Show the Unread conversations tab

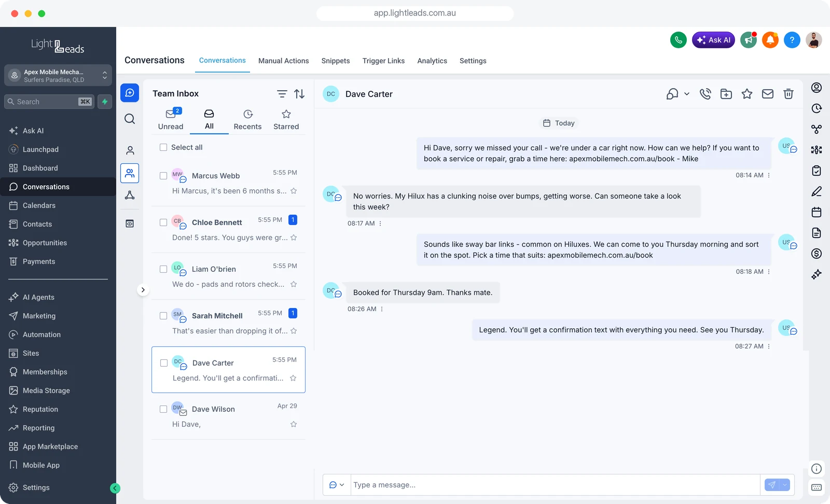(x=171, y=120)
